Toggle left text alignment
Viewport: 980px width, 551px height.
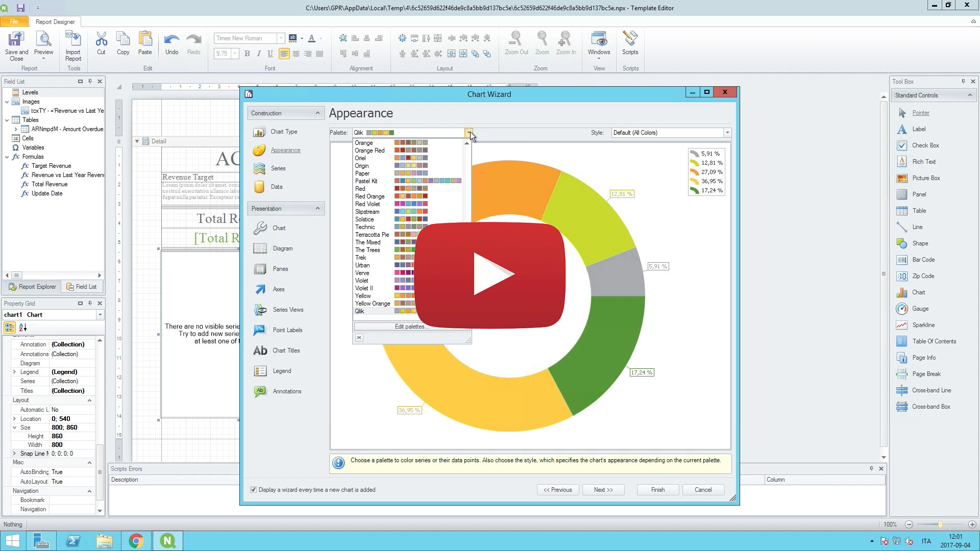click(284, 54)
